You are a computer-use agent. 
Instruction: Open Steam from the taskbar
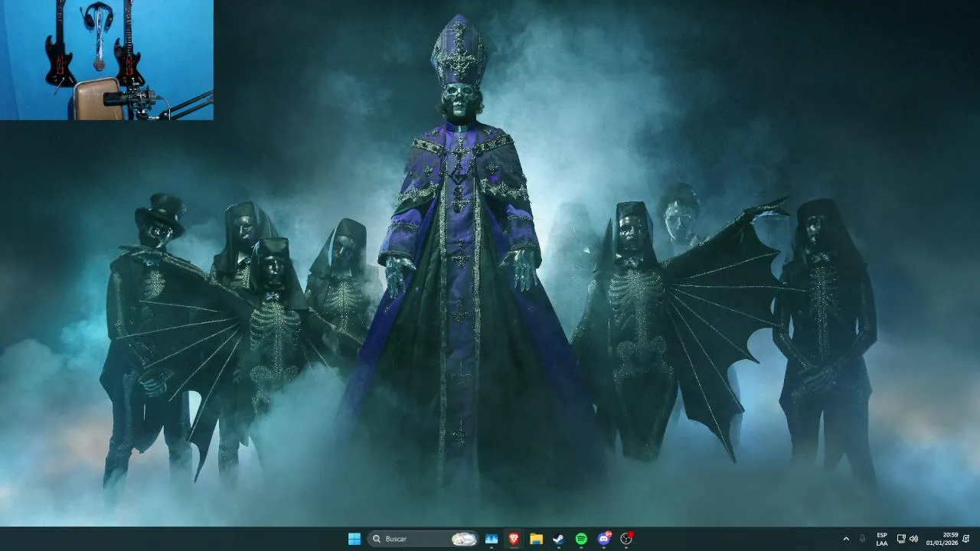559,539
